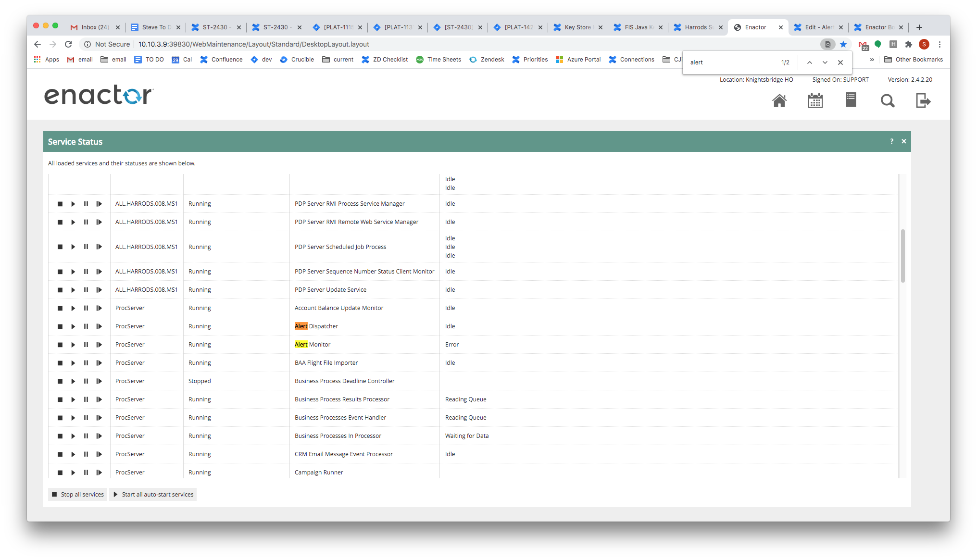Open the overflow bookmarks chevron
Image resolution: width=977 pixels, height=560 pixels.
pyautogui.click(x=872, y=60)
